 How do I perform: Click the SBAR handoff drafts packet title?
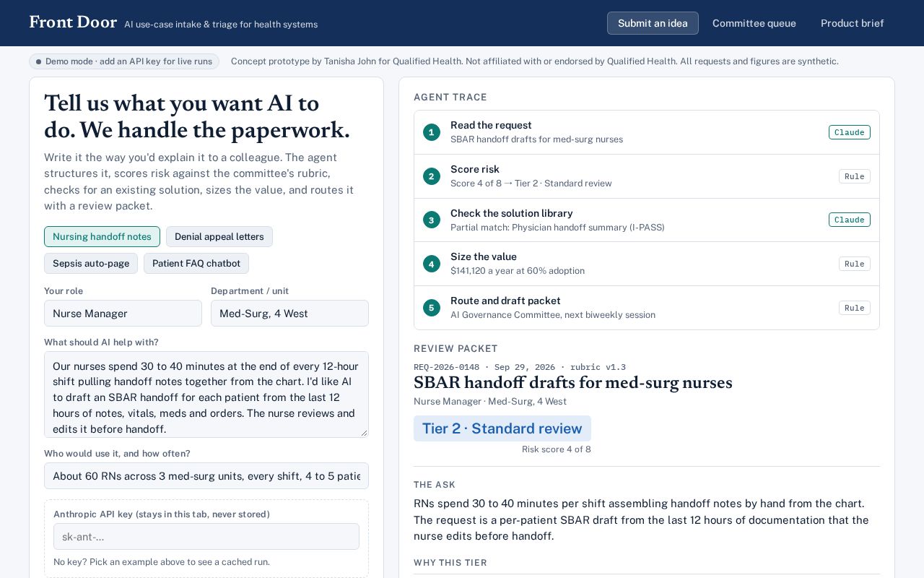(x=573, y=383)
